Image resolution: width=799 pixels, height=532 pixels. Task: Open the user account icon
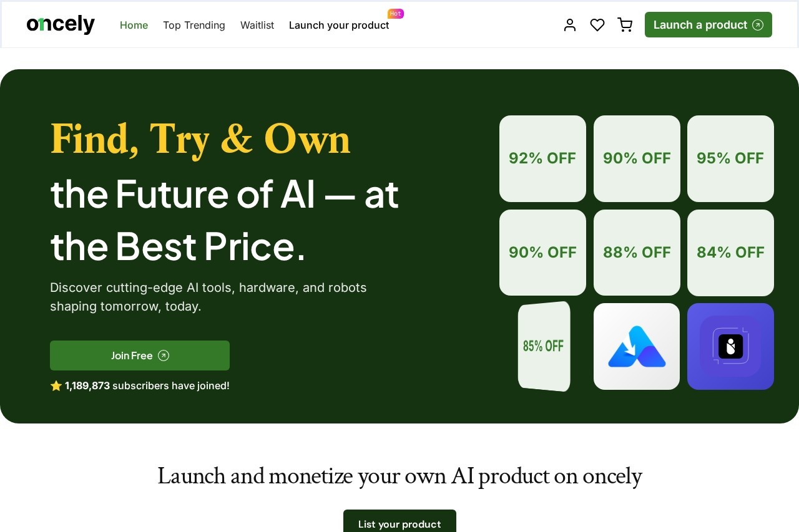pyautogui.click(x=569, y=25)
